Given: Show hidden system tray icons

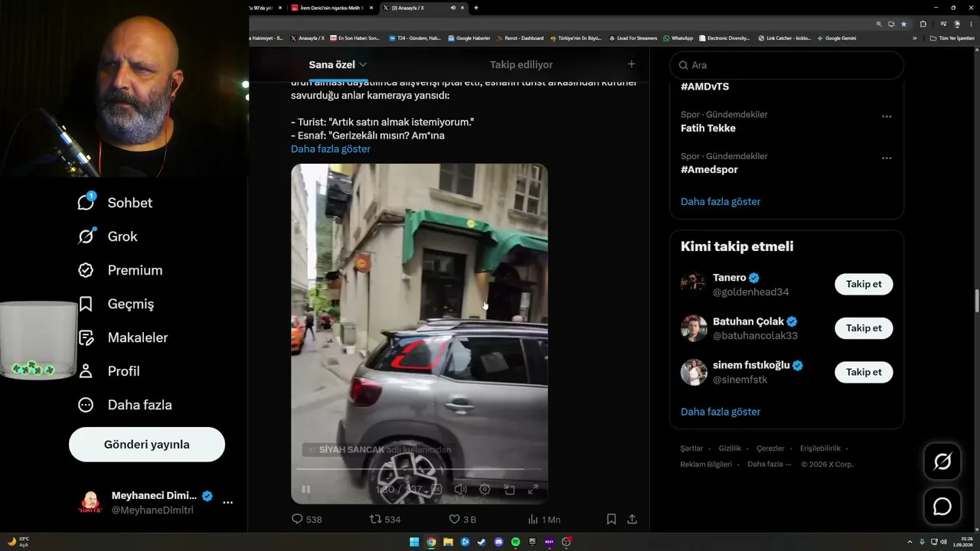Looking at the screenshot, I should click(x=910, y=542).
